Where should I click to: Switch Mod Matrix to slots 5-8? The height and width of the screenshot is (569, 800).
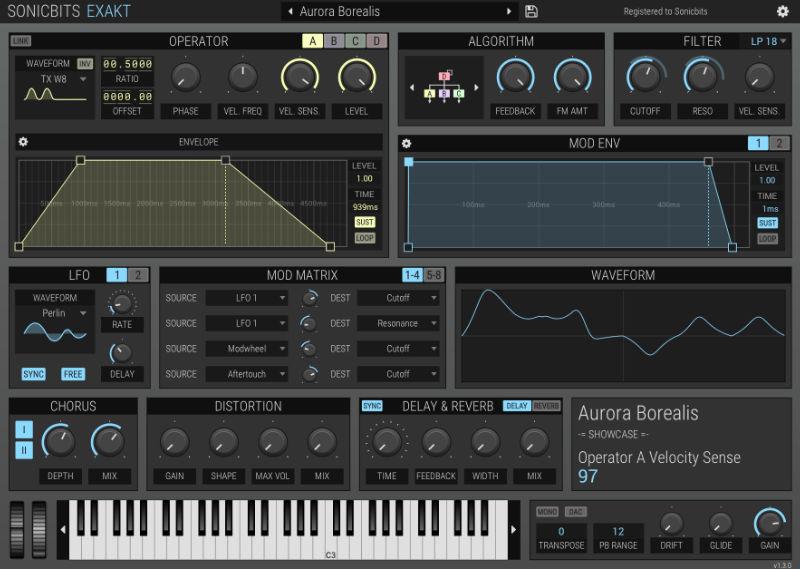pyautogui.click(x=433, y=275)
